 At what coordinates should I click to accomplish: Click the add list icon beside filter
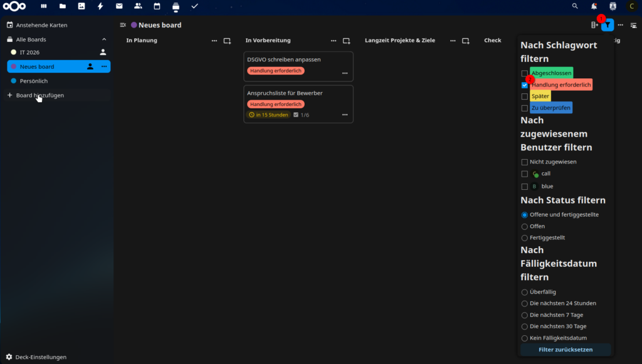click(x=594, y=25)
